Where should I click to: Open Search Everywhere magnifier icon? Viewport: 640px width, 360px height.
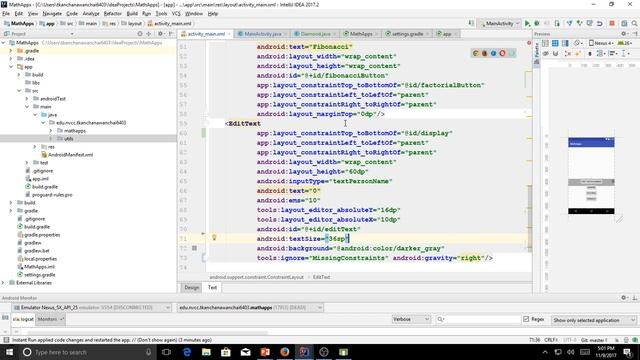pos(635,24)
